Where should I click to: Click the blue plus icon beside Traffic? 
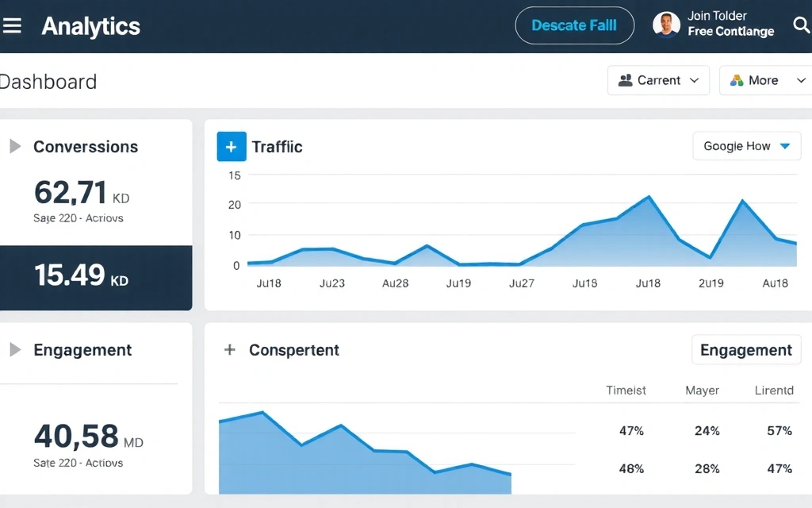(231, 146)
